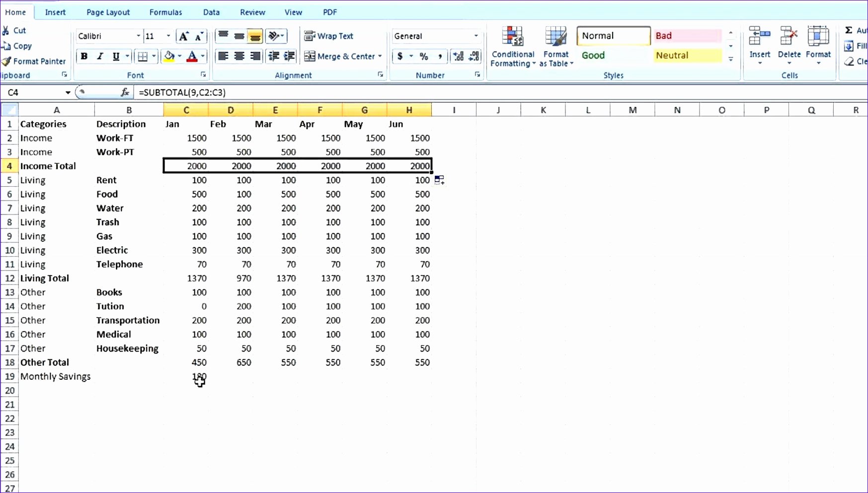Click Increase Decimal

click(x=458, y=56)
